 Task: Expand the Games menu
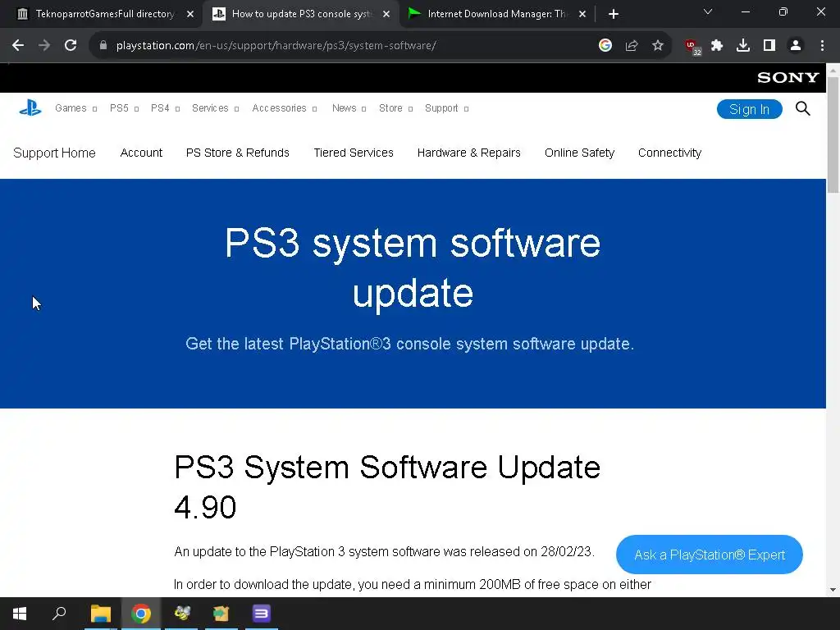pos(76,108)
